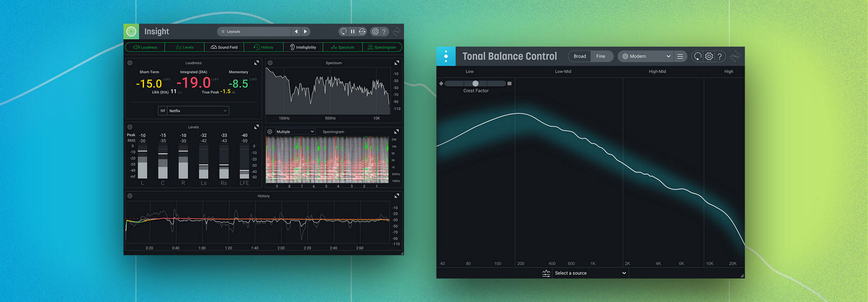Open Loudness panel settings gear
The image size is (868, 302).
point(130,63)
